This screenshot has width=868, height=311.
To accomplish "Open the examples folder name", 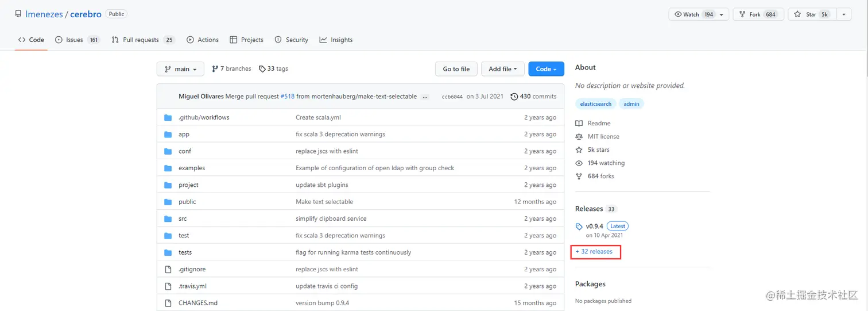I will click(192, 168).
